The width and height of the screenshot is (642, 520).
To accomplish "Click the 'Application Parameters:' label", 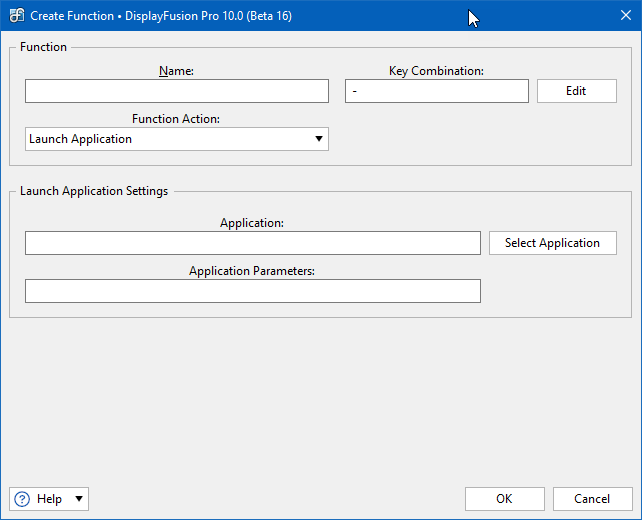I will (x=252, y=271).
